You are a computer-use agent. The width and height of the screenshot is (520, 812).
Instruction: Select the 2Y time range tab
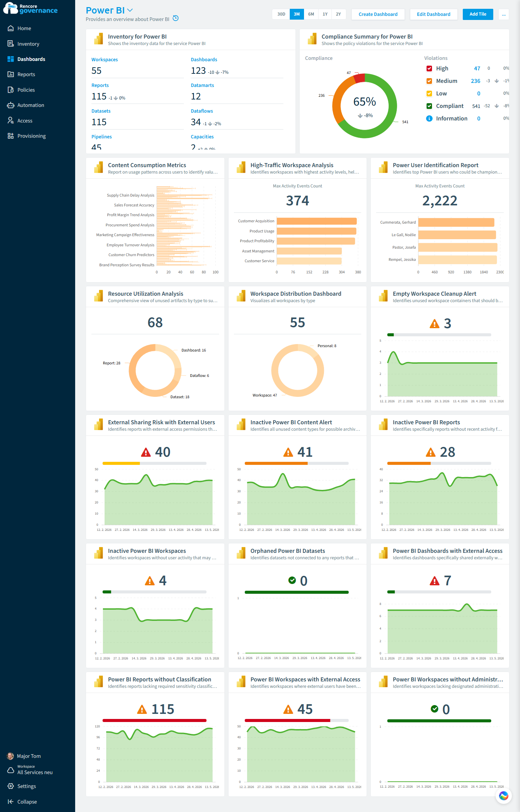[338, 14]
